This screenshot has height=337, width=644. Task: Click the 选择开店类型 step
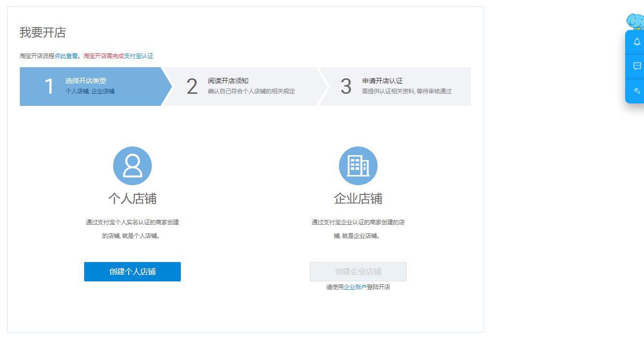(x=87, y=80)
